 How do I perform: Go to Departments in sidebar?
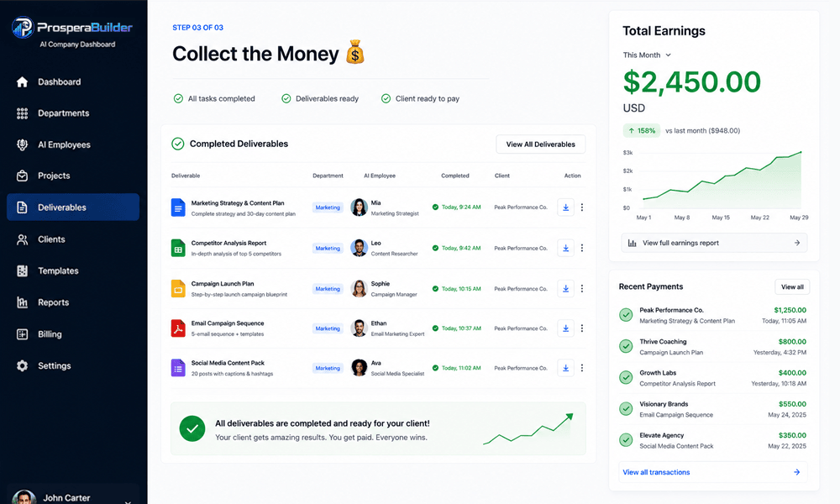click(x=73, y=113)
